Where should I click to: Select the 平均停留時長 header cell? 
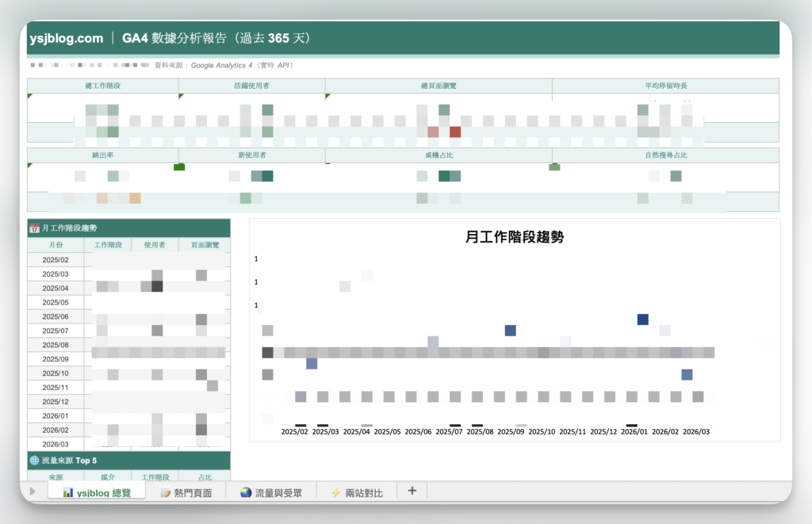click(x=665, y=86)
